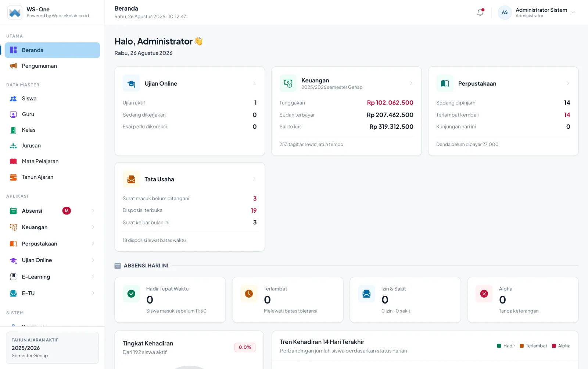Click the Perpustakaan card icon
This screenshot has height=369, width=588.
pos(445,84)
